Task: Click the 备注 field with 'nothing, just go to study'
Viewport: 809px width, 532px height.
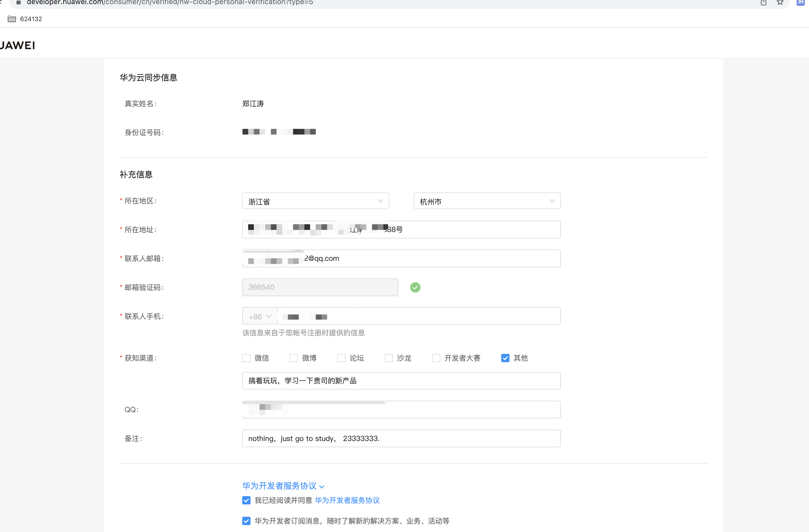Action: [x=401, y=439]
